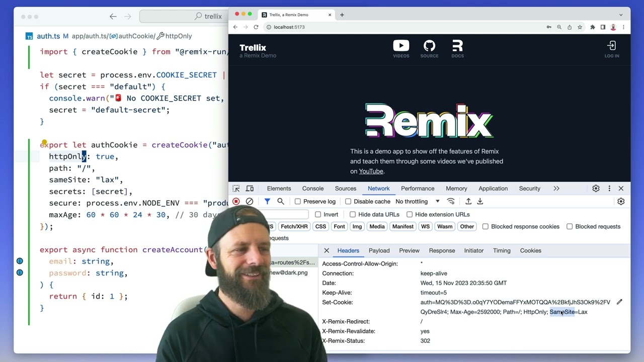Open the Performance tab
The height and width of the screenshot is (362, 644).
point(418,189)
